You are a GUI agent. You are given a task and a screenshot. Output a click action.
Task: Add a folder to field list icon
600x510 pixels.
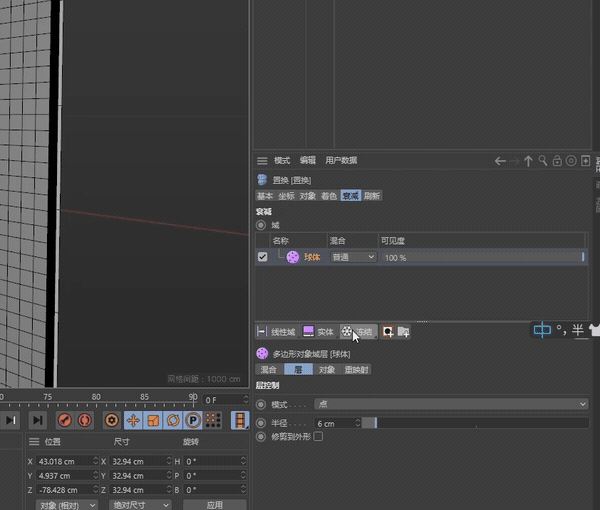coord(403,332)
